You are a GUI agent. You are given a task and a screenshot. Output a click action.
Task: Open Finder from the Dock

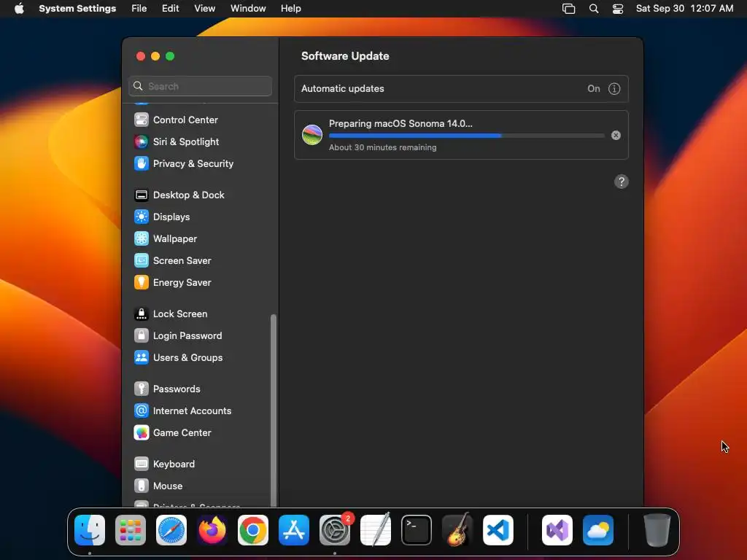90,531
